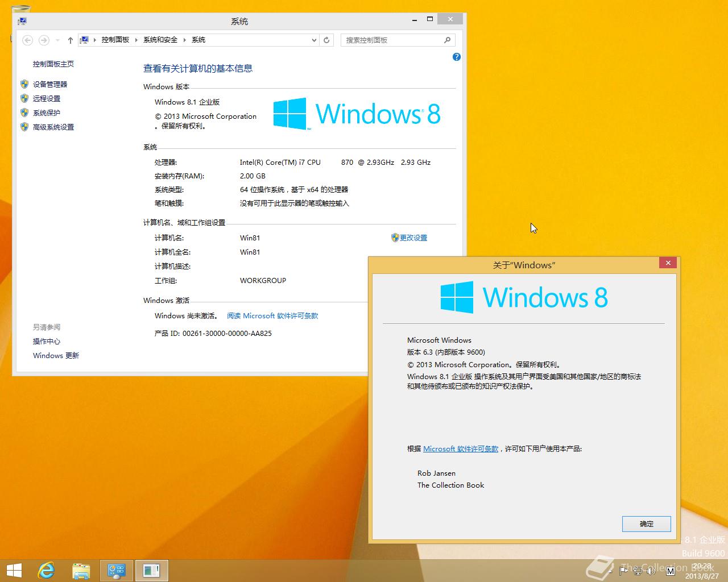
Task: Open the Start button on the taskbar
Action: pyautogui.click(x=14, y=570)
